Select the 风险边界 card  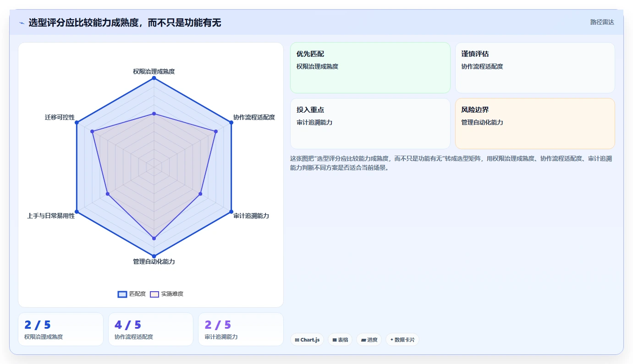pos(535,124)
